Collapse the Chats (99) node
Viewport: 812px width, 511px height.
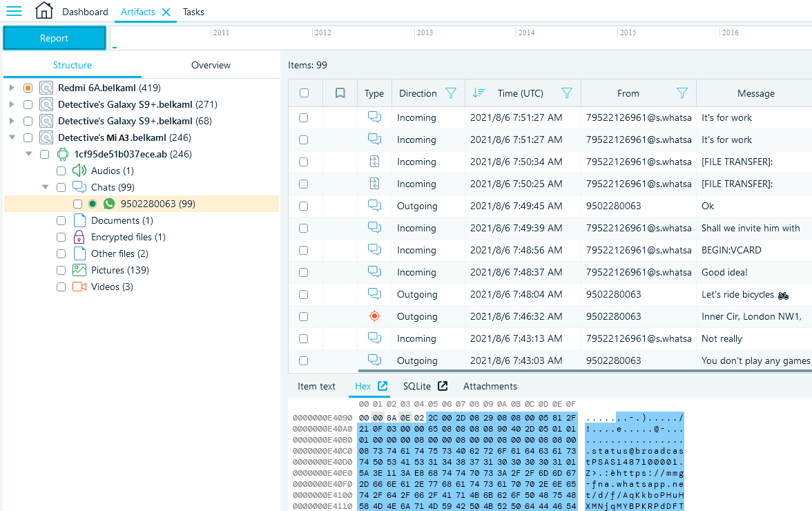46,187
